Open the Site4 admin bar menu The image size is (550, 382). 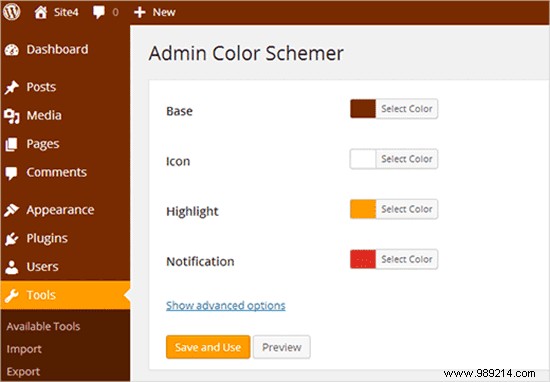coord(56,12)
